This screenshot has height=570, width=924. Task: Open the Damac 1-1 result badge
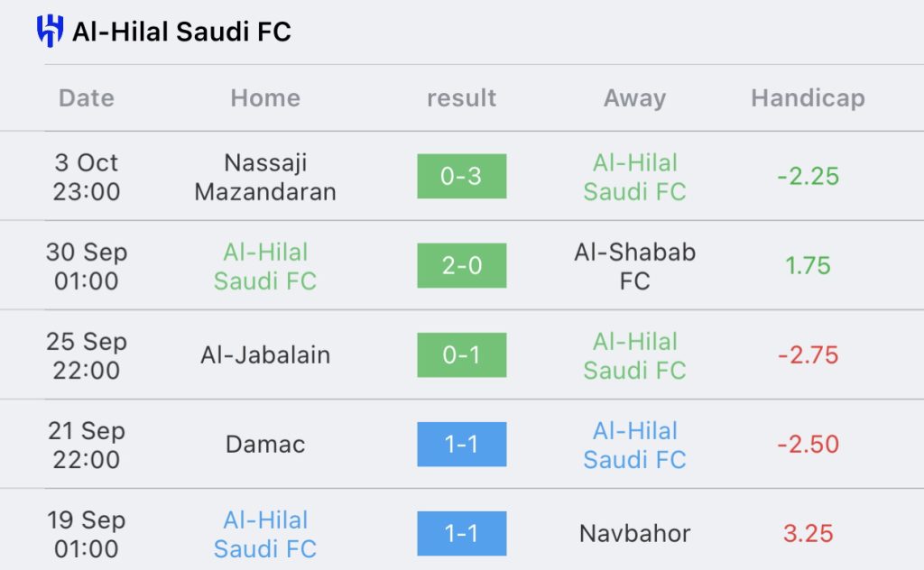461,444
